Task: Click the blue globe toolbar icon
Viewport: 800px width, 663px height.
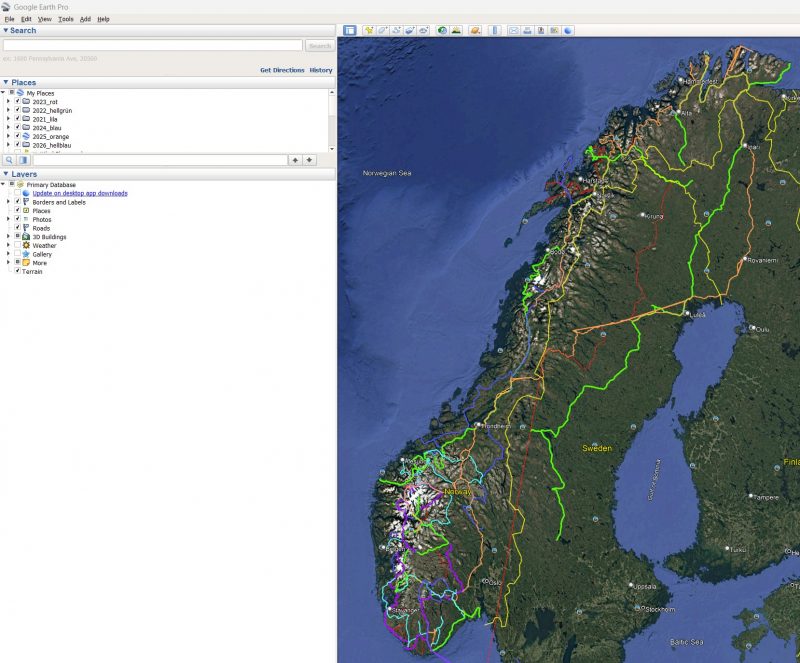Action: [x=568, y=31]
